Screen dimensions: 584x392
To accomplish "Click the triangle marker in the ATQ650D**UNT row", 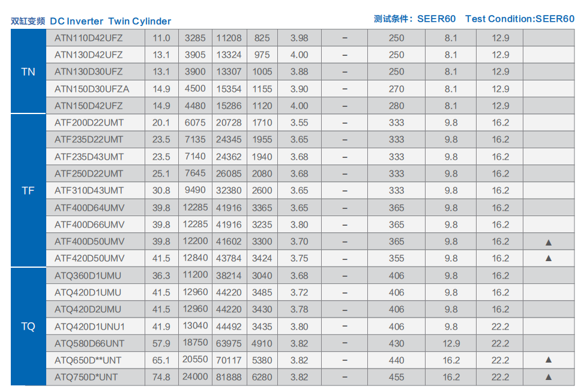I will pos(548,360).
